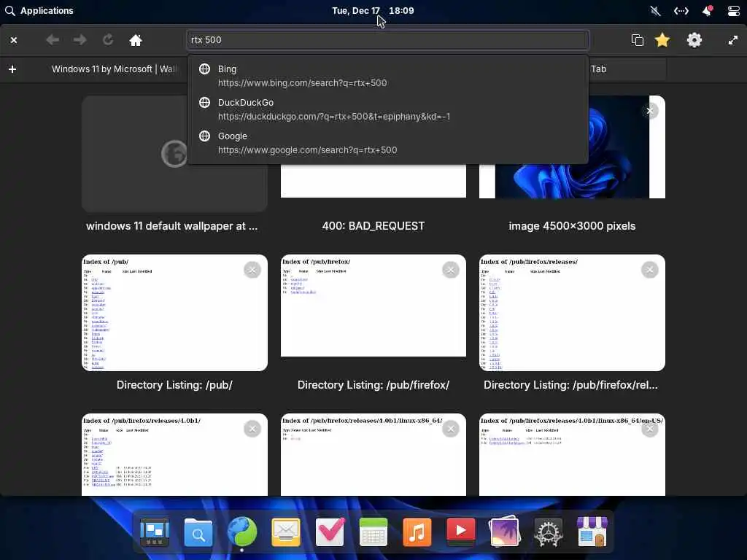The width and height of the screenshot is (747, 560).
Task: Open browser settings gear
Action: [694, 40]
